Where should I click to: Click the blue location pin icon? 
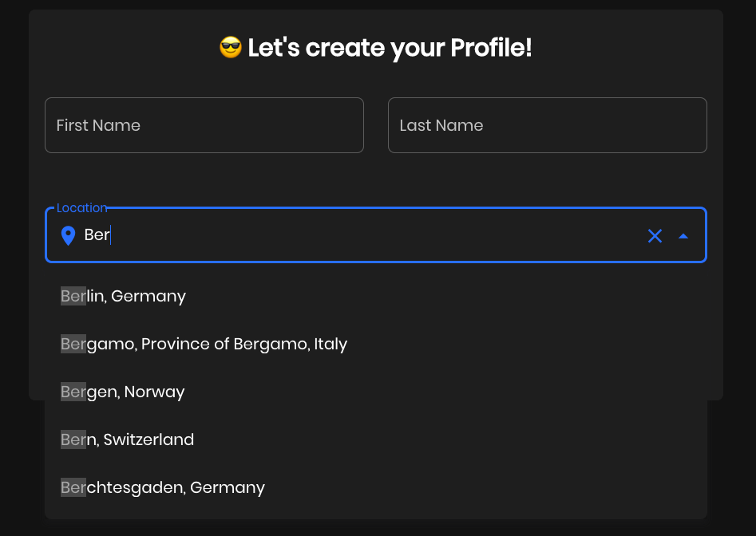point(68,235)
